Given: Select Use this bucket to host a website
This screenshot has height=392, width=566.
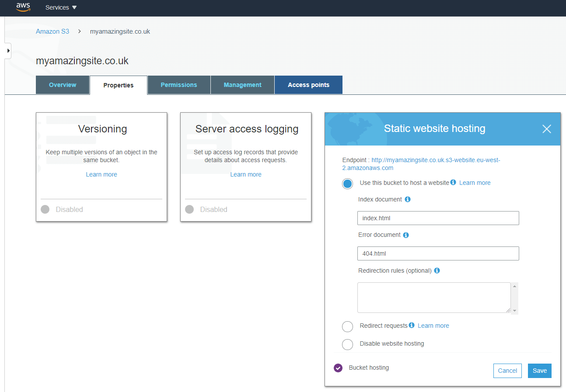Looking at the screenshot, I should [x=347, y=184].
